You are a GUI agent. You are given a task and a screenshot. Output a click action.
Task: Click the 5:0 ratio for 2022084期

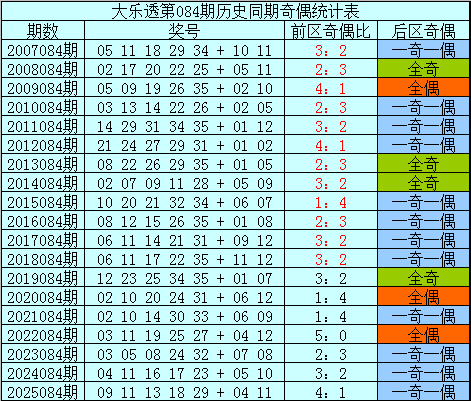pyautogui.click(x=331, y=335)
